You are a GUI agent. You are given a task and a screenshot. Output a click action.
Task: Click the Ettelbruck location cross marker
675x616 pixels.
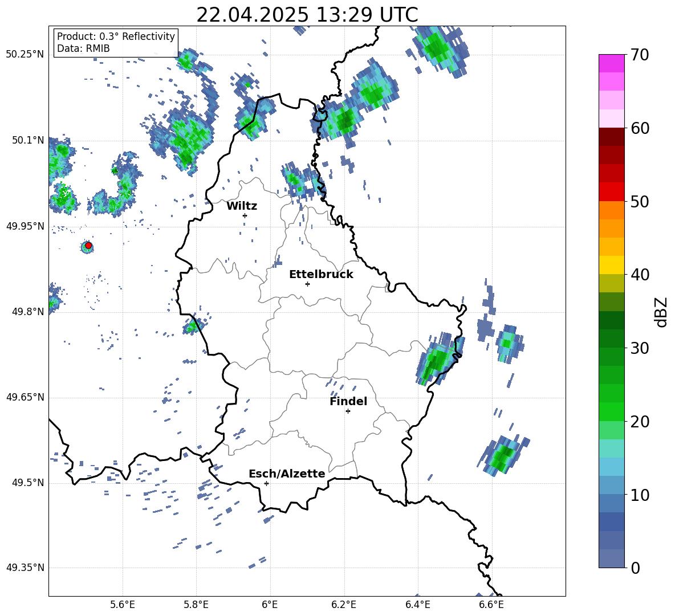coord(307,284)
